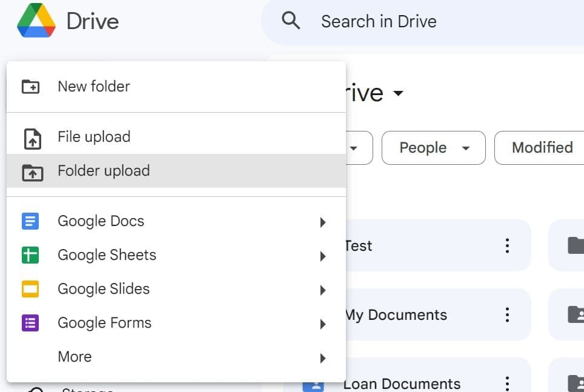Open the Modified filter dropdown

[541, 147]
